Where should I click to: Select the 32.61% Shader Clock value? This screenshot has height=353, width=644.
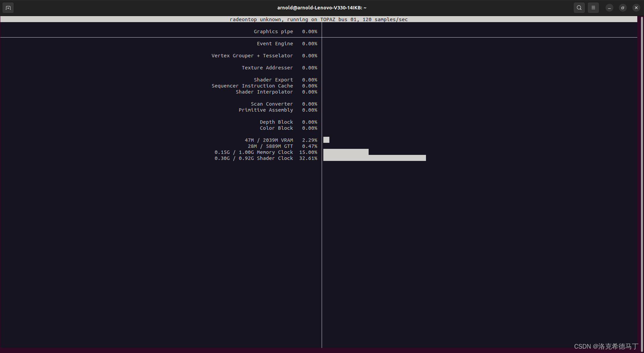pos(308,158)
